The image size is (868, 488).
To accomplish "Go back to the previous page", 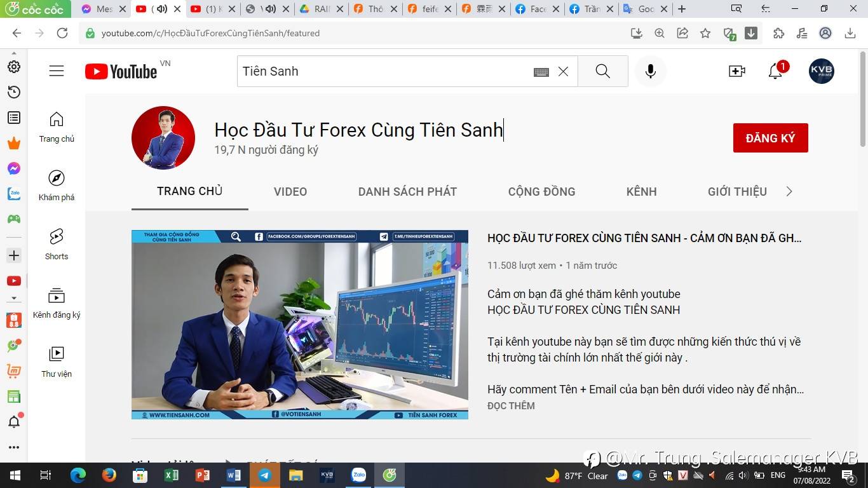I will 17,33.
